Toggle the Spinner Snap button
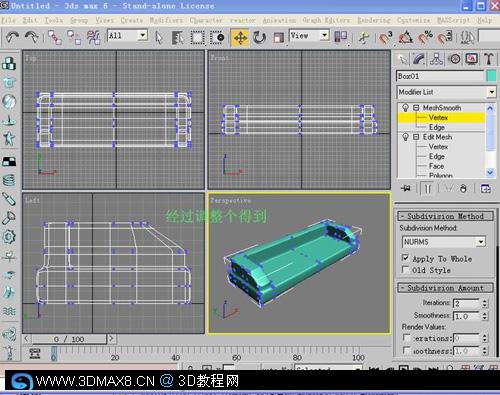Image resolution: width=500 pixels, height=395 pixels. pos(445,37)
